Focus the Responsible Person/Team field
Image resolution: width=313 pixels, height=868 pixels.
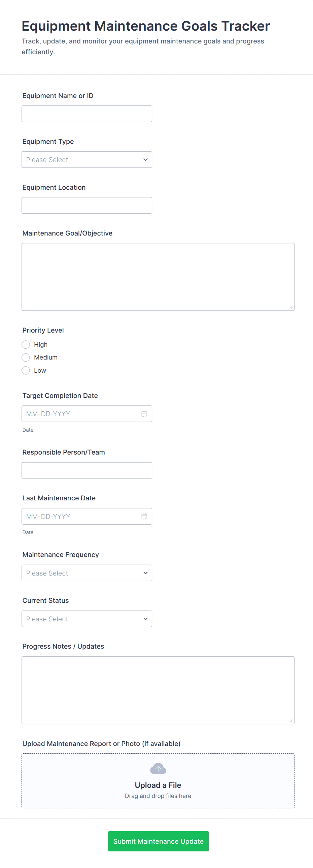click(87, 470)
